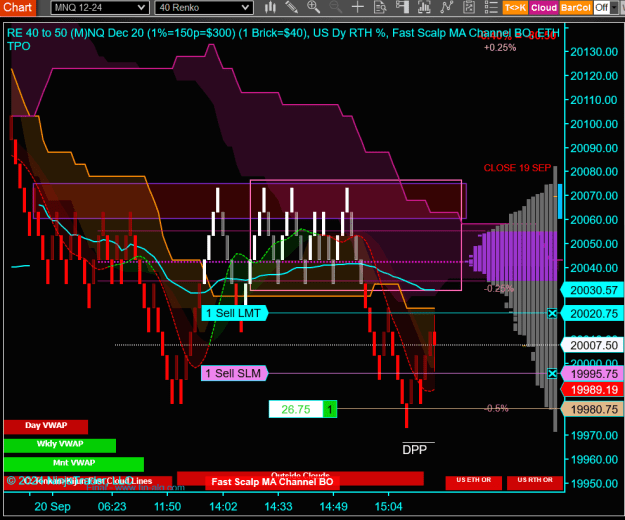Click the zoom out magnifier icon
This screenshot has width=625, height=520.
336,7
